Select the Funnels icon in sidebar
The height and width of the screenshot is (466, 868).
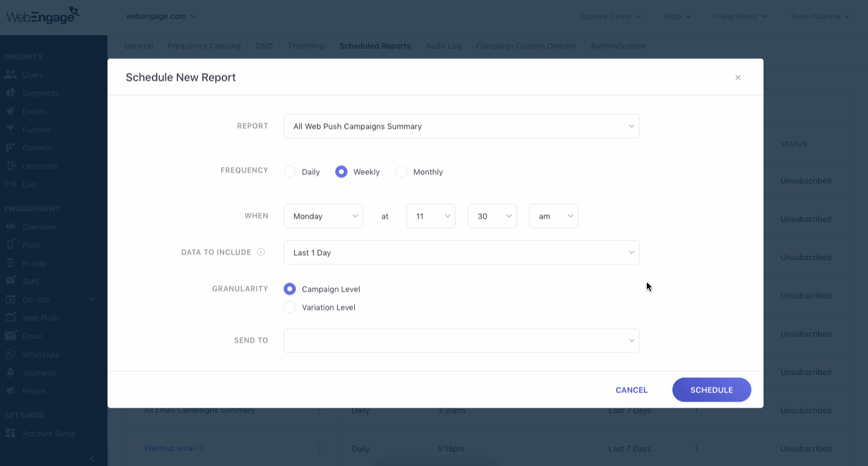click(x=10, y=129)
